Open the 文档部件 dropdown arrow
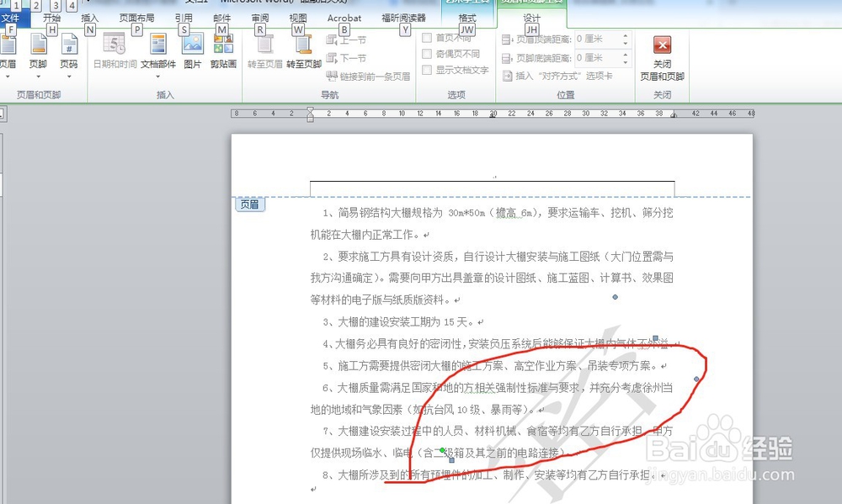The width and height of the screenshot is (842, 504). [158, 77]
